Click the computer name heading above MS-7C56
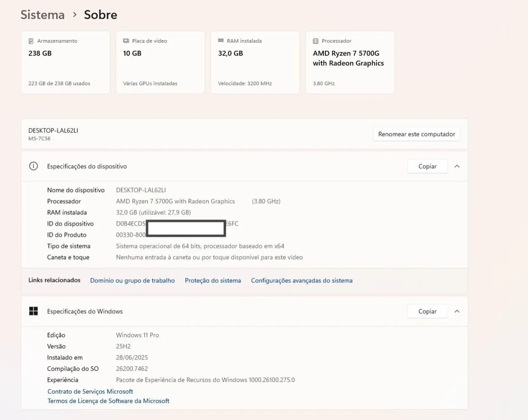Screen dimensions: 528x420 pos(53,130)
